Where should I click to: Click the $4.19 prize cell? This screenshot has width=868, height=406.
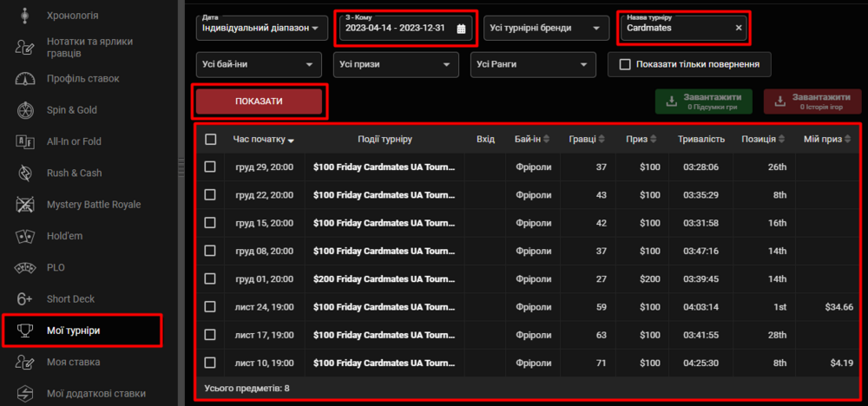841,363
